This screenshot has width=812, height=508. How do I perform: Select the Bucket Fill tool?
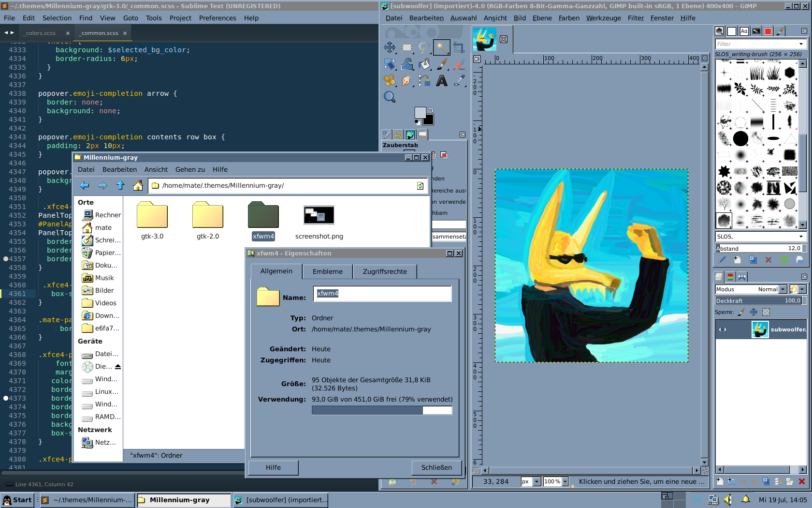424,64
